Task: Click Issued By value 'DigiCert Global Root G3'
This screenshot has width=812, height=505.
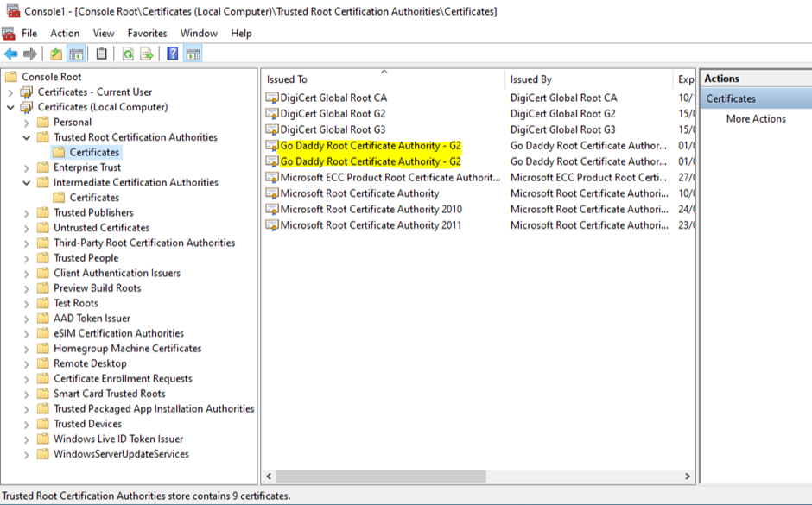Action: (x=563, y=129)
